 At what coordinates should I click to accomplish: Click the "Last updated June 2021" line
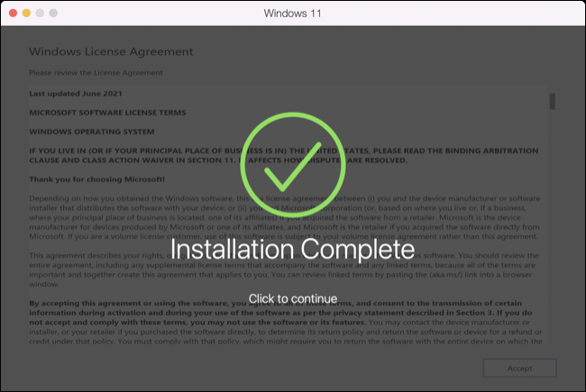[76, 94]
